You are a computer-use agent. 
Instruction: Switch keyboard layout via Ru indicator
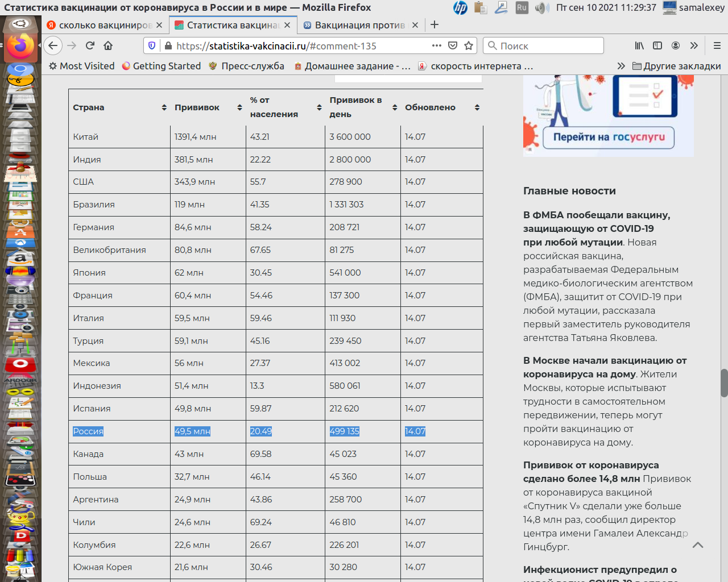pyautogui.click(x=522, y=7)
